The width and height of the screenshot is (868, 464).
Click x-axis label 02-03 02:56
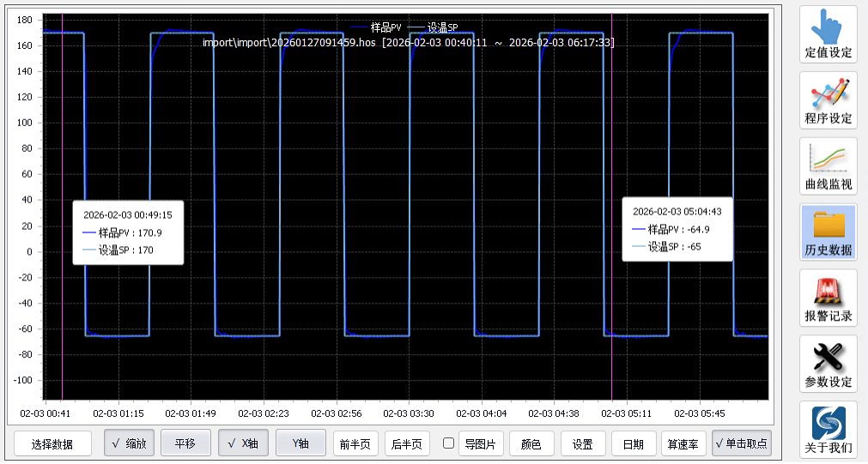(337, 413)
